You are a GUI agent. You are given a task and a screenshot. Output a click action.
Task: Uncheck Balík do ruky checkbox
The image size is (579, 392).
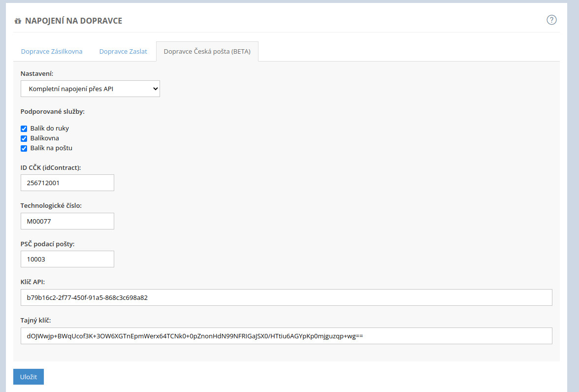coord(24,129)
